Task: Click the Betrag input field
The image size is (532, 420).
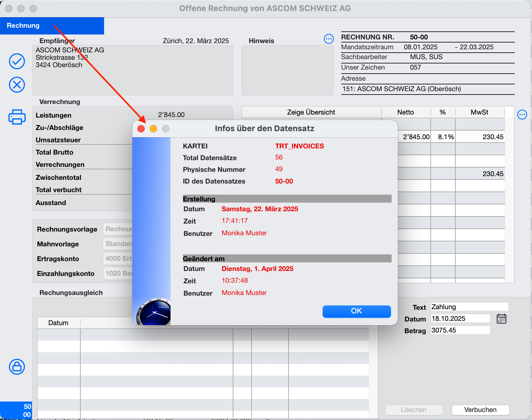Action: tap(460, 330)
